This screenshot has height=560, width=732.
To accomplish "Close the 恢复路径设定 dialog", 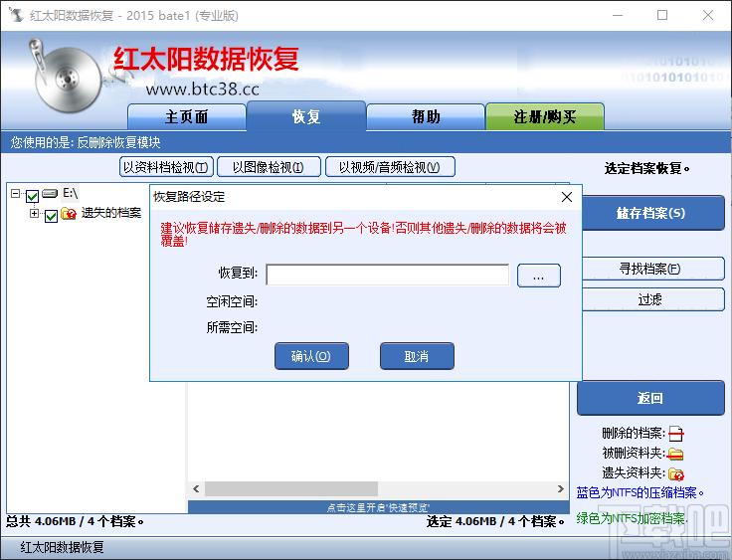I will pyautogui.click(x=567, y=197).
